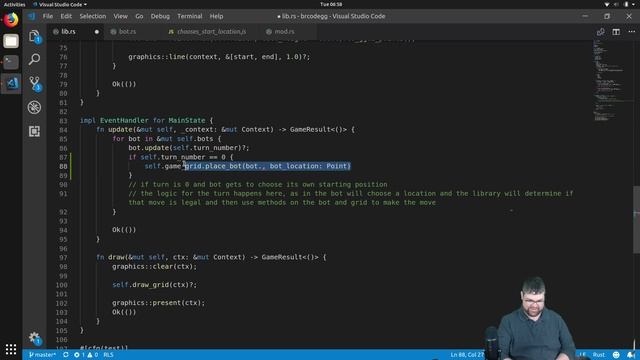The width and height of the screenshot is (640, 360).
Task: Click line number 97 in gutter
Action: (x=63, y=257)
